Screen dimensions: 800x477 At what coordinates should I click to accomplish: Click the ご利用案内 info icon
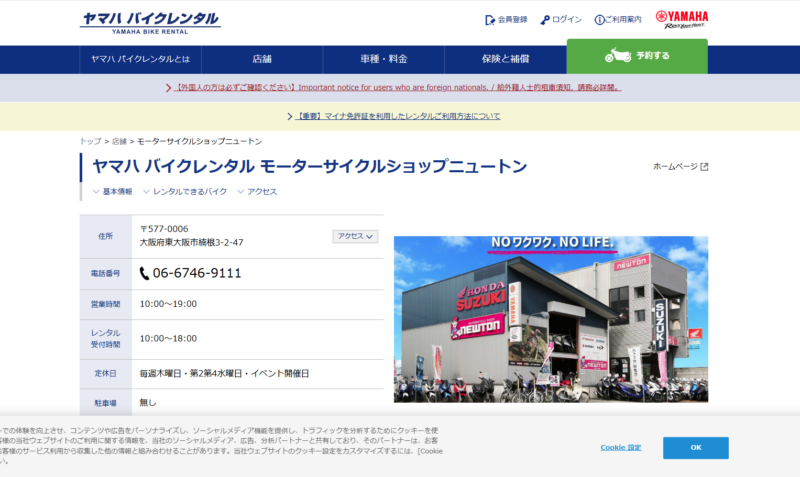[x=599, y=20]
